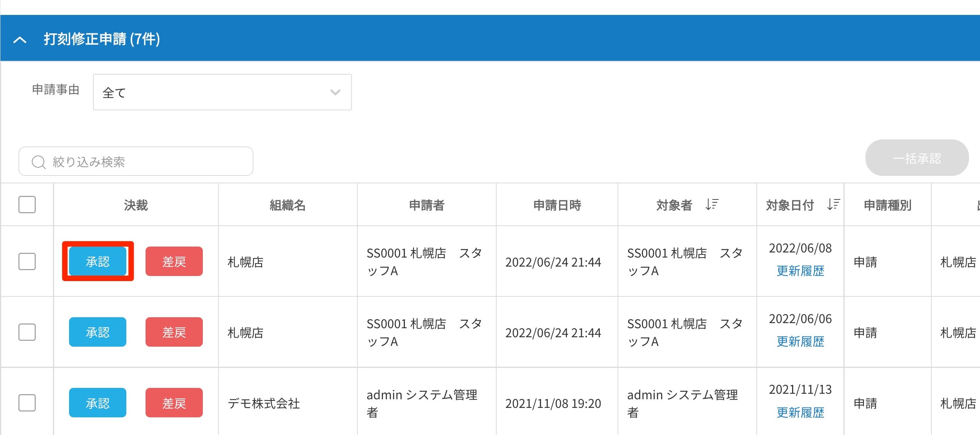This screenshot has width=980, height=435.
Task: Open 更新履歴 link for 2022/06/06
Action: (x=800, y=342)
